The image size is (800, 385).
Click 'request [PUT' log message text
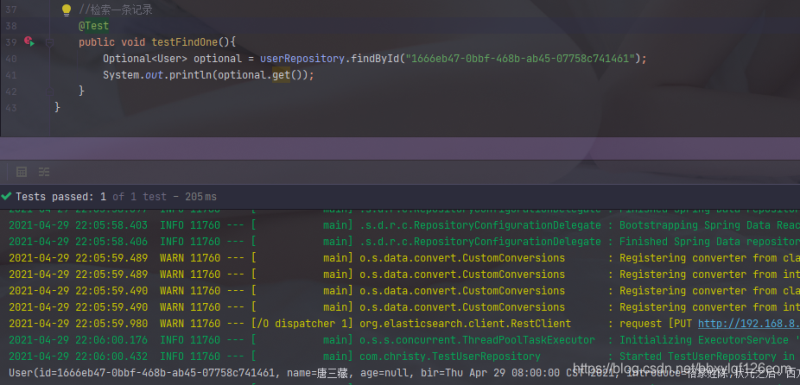pyautogui.click(x=656, y=324)
